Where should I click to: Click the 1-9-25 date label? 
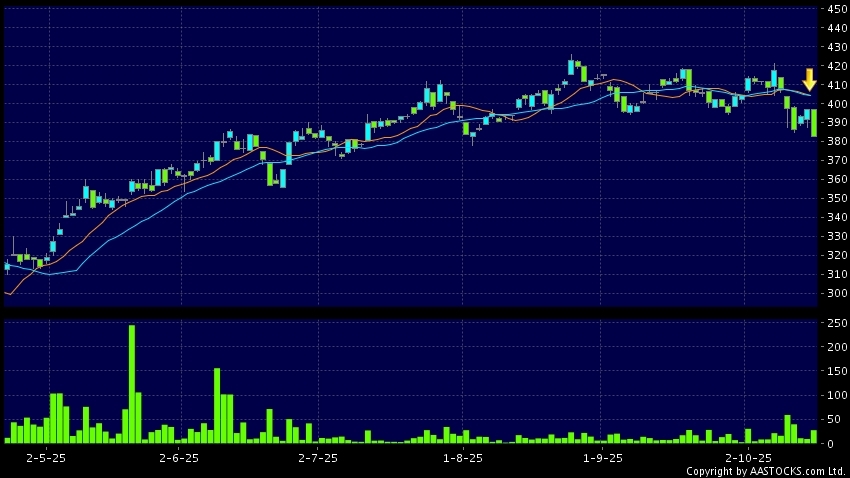coord(602,457)
